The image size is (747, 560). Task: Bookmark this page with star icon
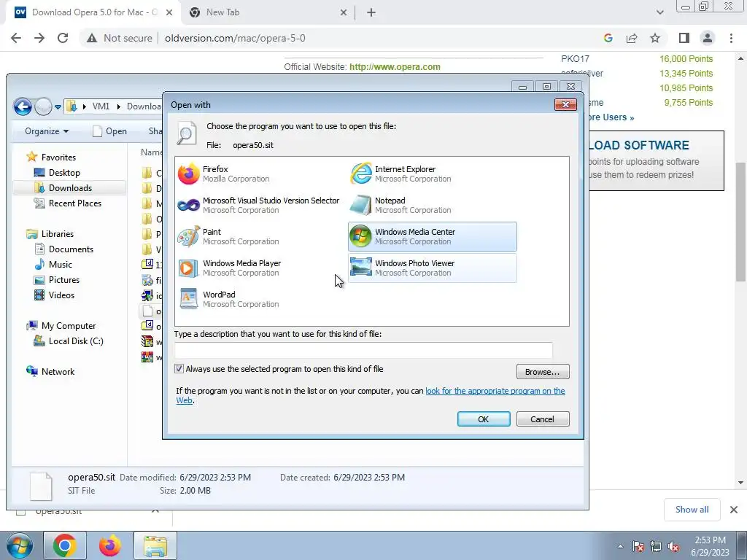point(655,38)
